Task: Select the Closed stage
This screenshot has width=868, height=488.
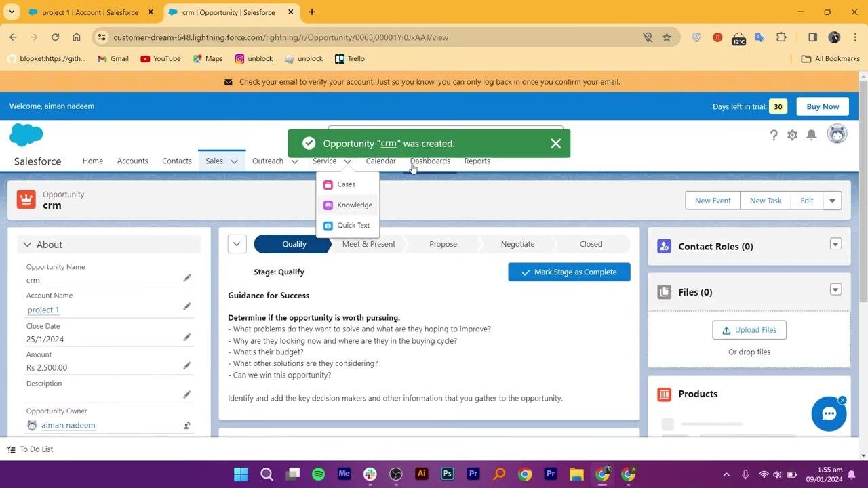Action: 591,244
